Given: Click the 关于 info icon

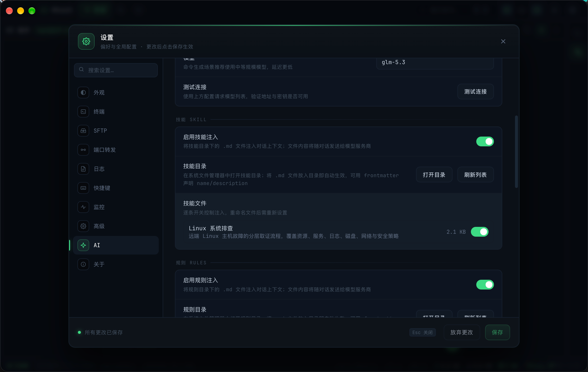Looking at the screenshot, I should [83, 264].
